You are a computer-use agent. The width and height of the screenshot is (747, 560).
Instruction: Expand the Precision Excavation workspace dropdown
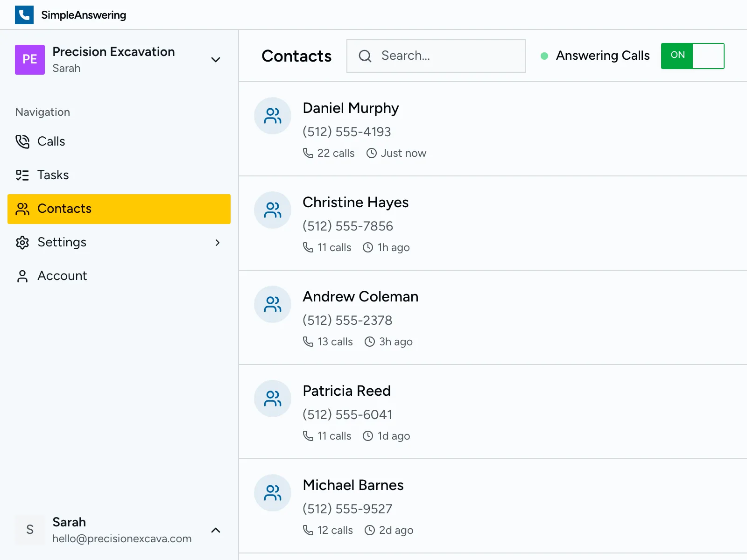coord(216,60)
